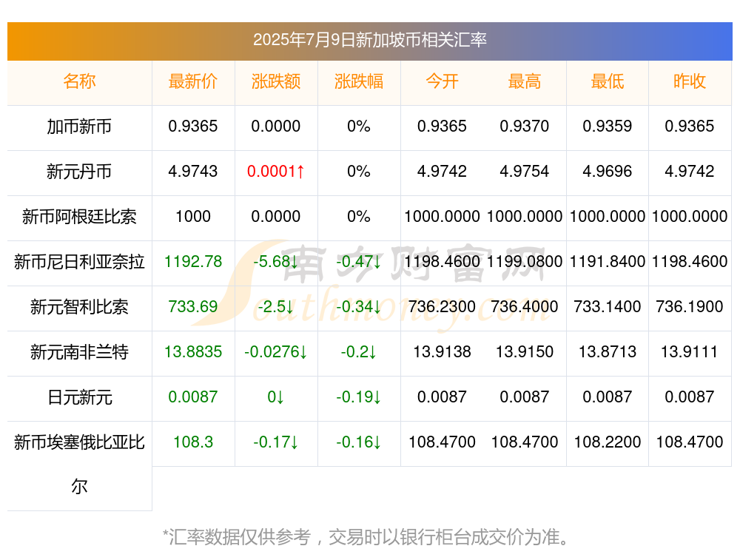740x560 pixels.
Task: Click the disclaimer text about 汇率数据仅供参考
Action: pyautogui.click(x=366, y=537)
